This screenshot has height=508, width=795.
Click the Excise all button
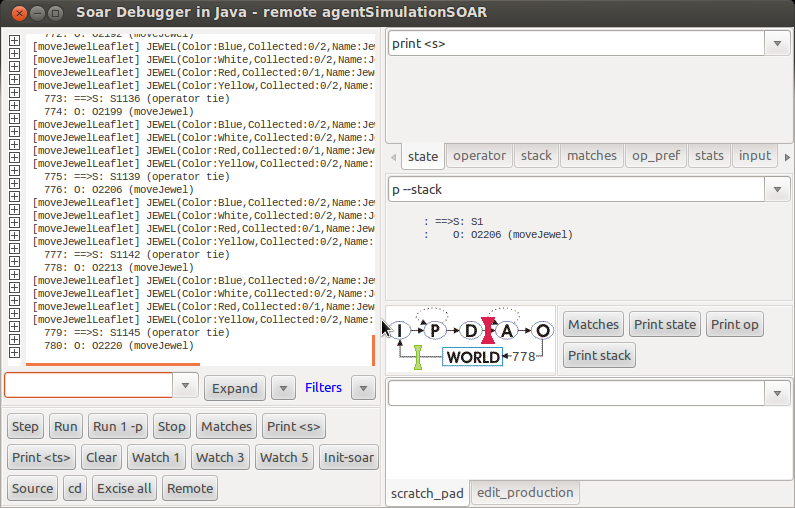coord(125,488)
